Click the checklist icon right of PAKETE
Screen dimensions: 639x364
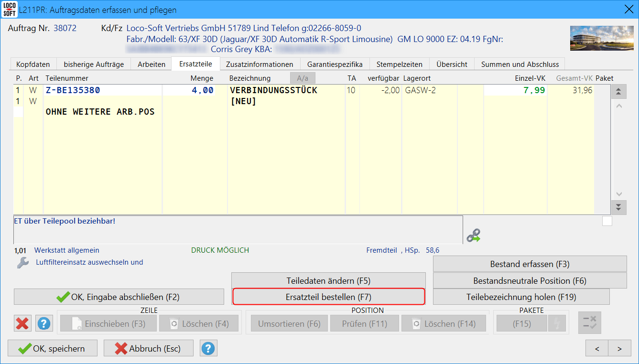589,323
